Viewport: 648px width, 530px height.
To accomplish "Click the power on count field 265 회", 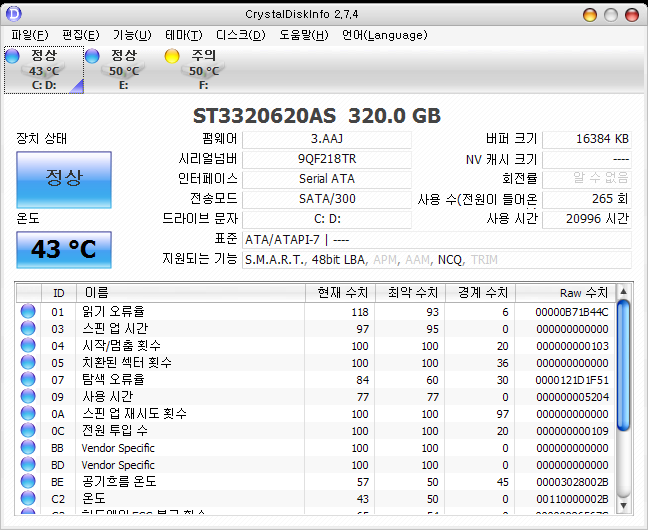I will (587, 199).
